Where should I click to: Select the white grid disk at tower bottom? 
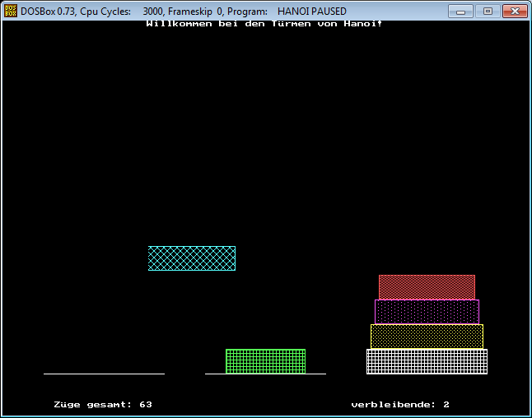click(x=427, y=361)
